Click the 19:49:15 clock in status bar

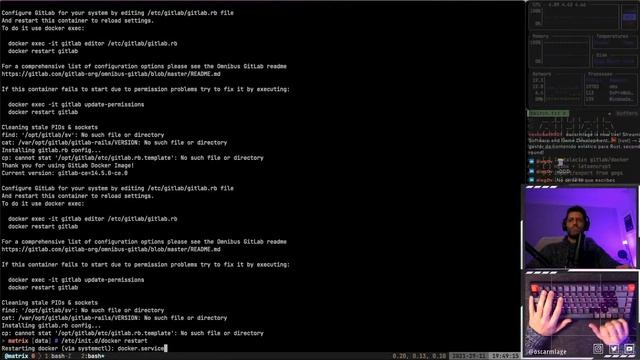[505, 356]
